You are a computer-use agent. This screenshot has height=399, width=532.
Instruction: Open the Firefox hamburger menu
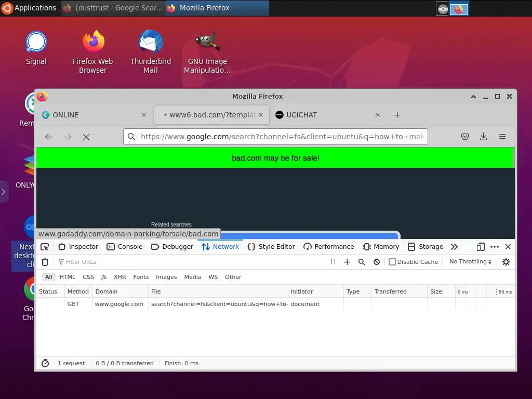(502, 137)
